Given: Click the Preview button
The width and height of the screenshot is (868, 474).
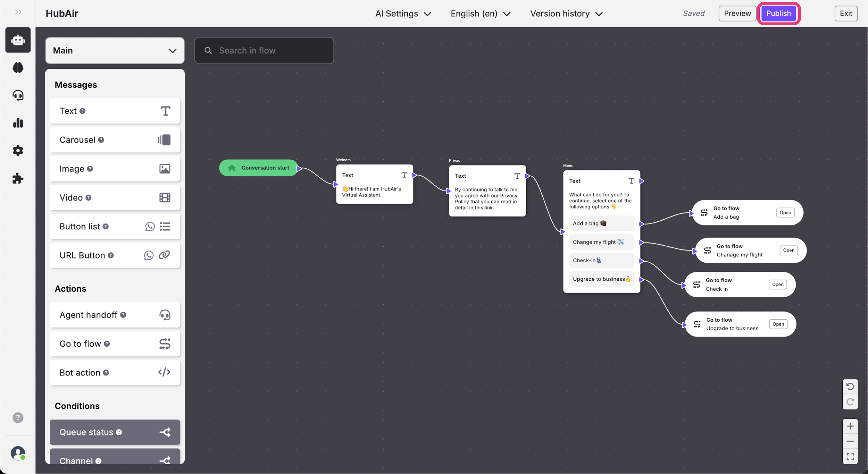Looking at the screenshot, I should 737,14.
